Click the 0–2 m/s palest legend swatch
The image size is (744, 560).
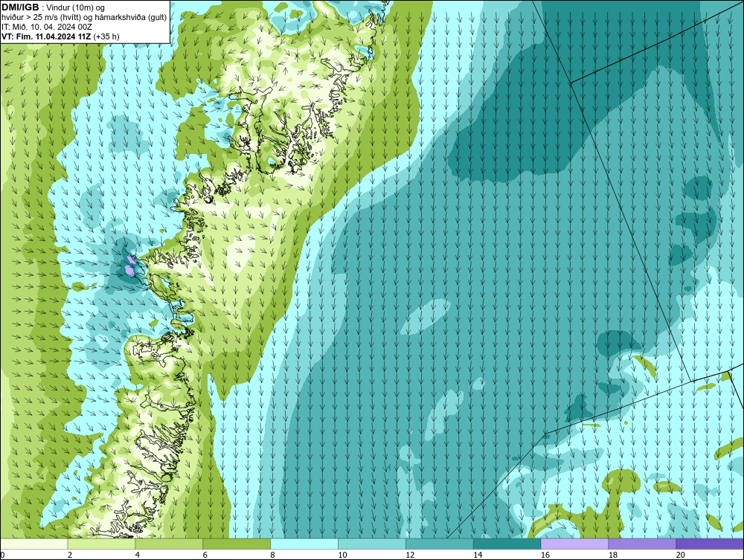(34, 544)
